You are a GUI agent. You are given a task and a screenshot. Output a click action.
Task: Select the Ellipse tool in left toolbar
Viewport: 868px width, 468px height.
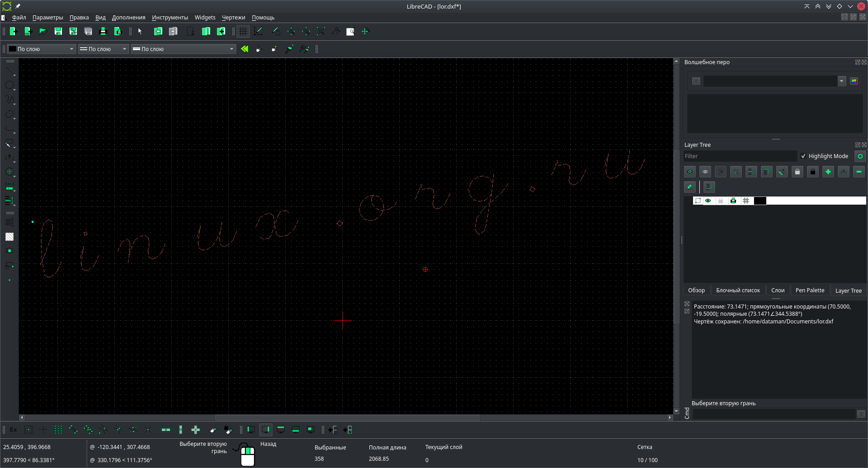pyautogui.click(x=9, y=114)
